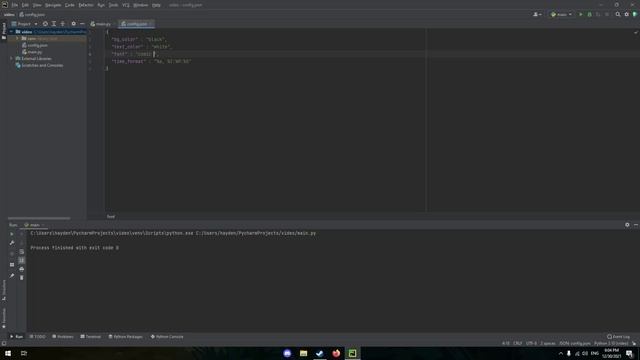Open the Window menu
Image resolution: width=640 pixels, height=360 pixels.
[x=140, y=5]
